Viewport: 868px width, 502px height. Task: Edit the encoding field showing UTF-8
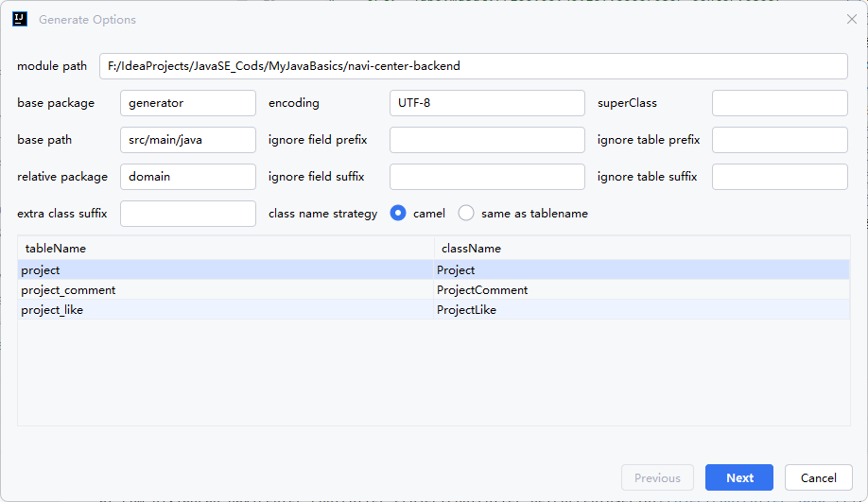(487, 103)
